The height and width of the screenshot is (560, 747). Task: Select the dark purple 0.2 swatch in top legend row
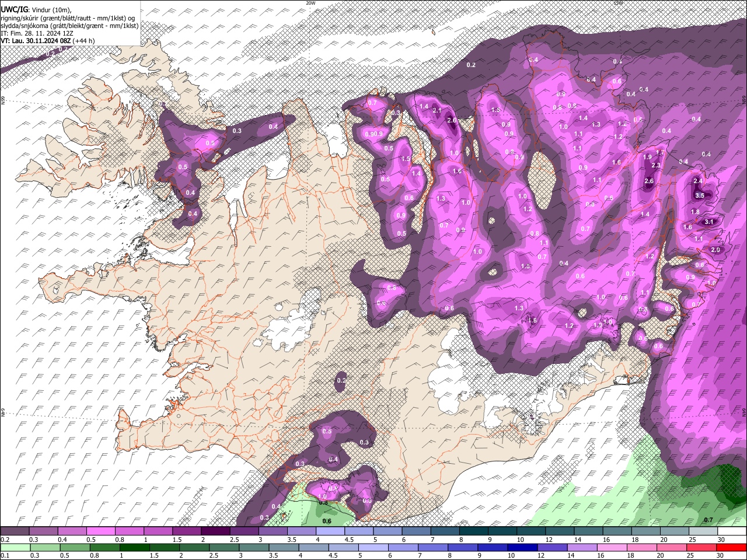(15, 531)
